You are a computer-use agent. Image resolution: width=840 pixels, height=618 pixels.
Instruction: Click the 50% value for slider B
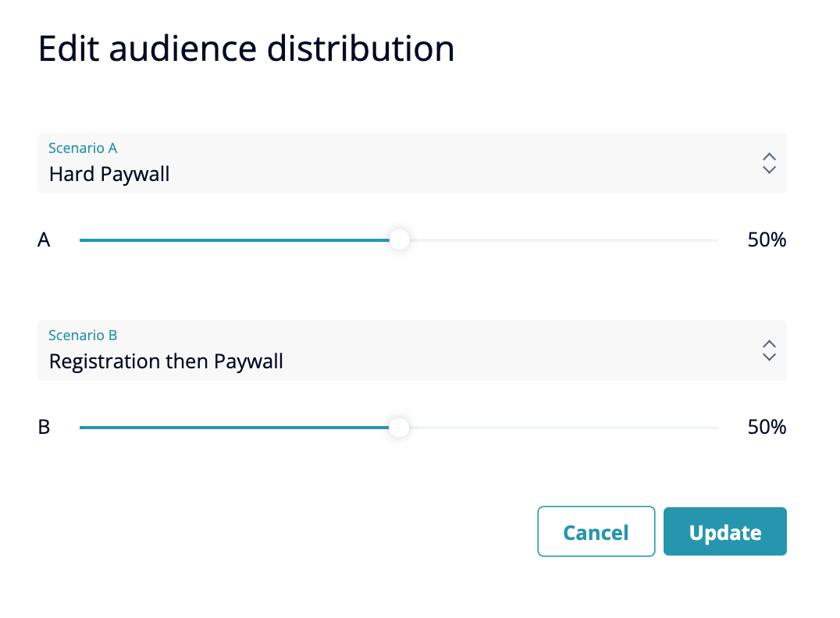[767, 428]
